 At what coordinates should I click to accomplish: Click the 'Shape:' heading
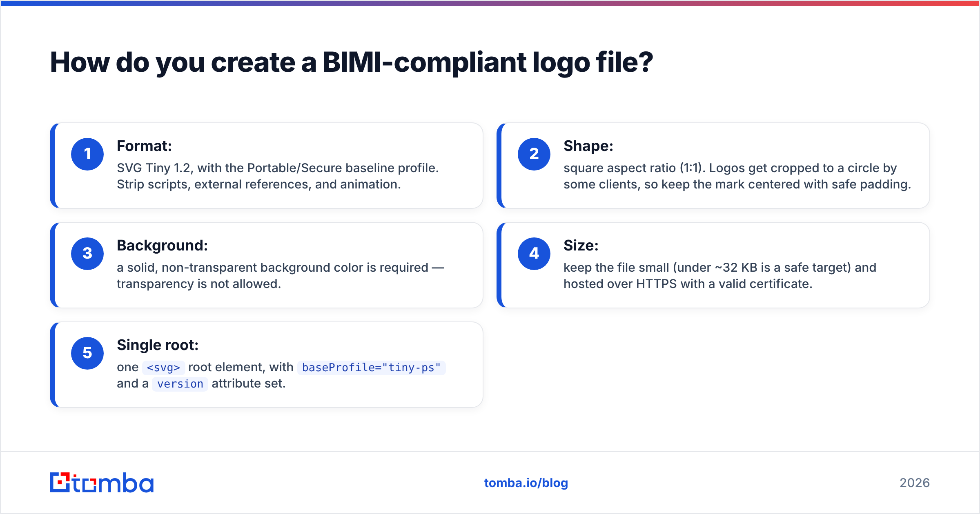pos(588,146)
